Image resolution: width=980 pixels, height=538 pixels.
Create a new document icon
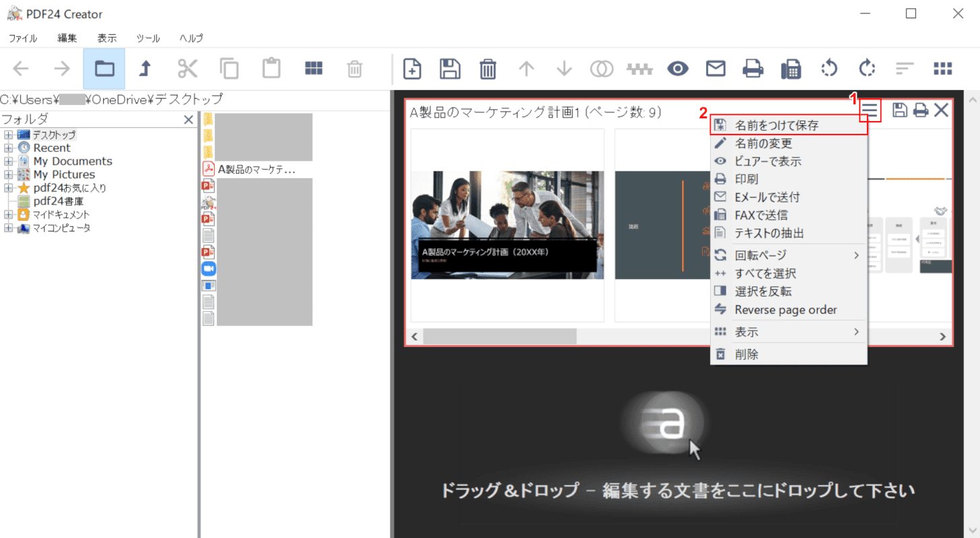point(412,69)
